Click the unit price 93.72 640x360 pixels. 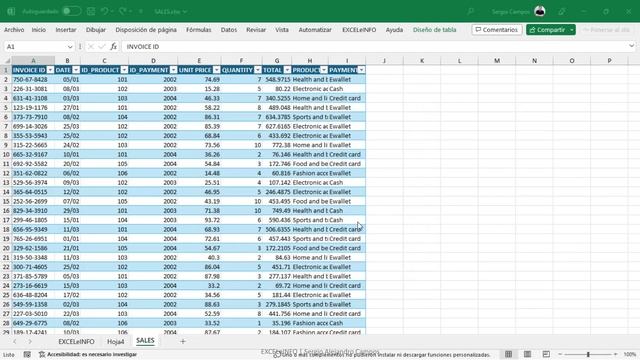199,220
